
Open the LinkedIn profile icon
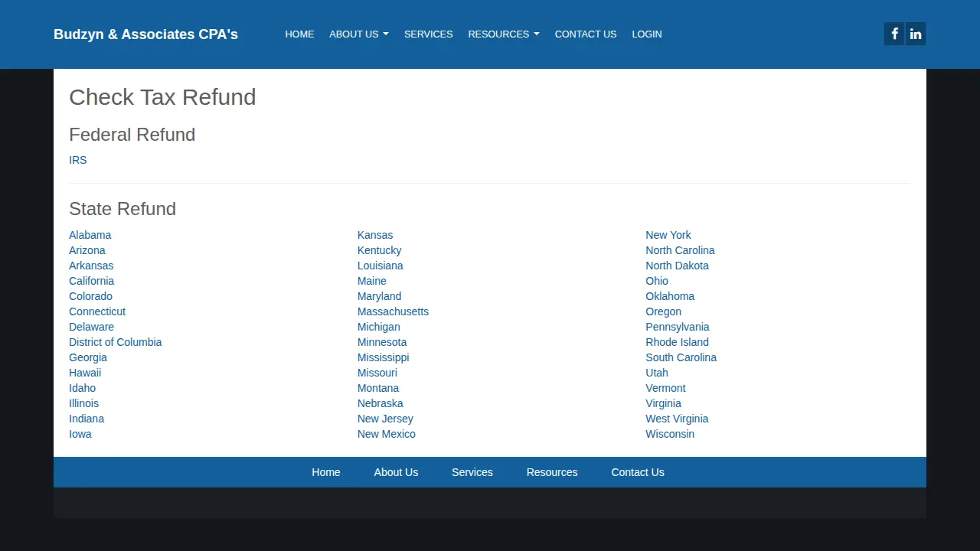point(916,34)
